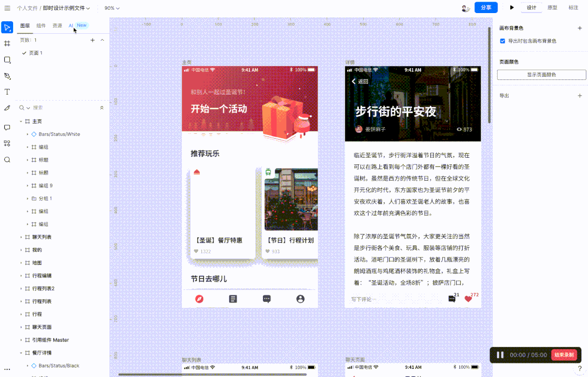Pause the screen recording
This screenshot has height=377, width=588.
click(500, 355)
